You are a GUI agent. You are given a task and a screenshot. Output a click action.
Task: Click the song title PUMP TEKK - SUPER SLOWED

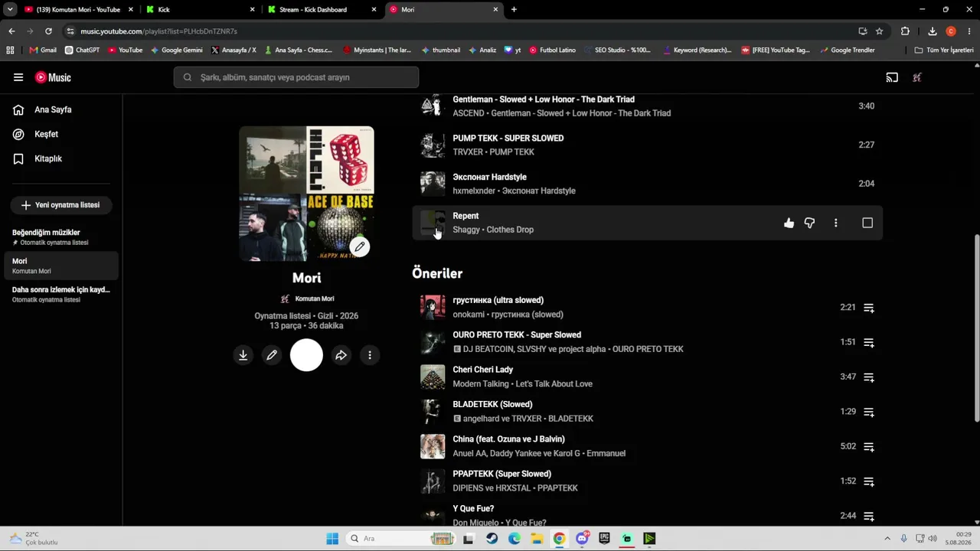point(508,139)
